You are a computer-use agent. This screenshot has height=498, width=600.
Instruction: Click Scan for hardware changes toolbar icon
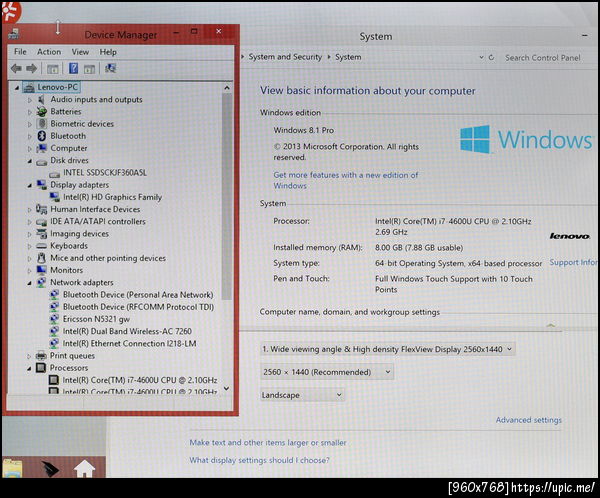coord(111,69)
